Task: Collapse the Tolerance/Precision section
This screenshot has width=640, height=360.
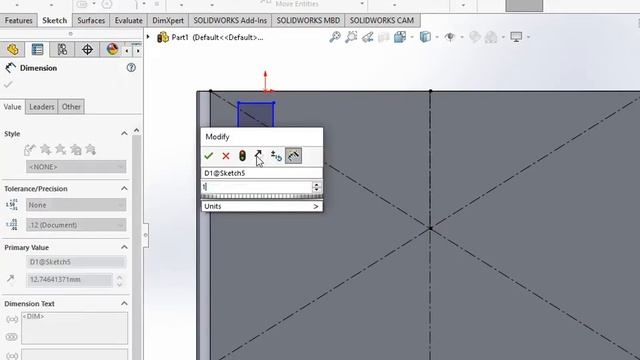Action: click(124, 189)
